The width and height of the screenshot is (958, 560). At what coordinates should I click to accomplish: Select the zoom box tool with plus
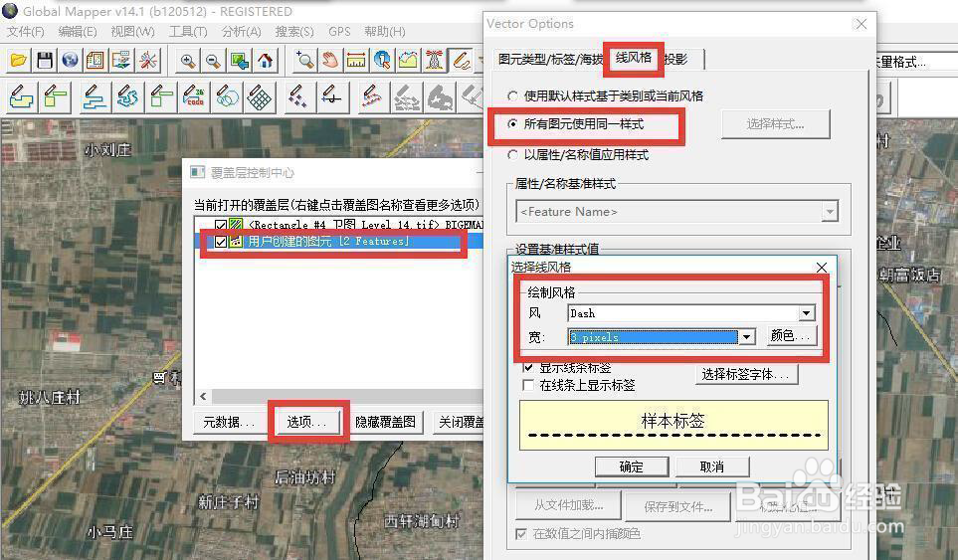(x=304, y=61)
